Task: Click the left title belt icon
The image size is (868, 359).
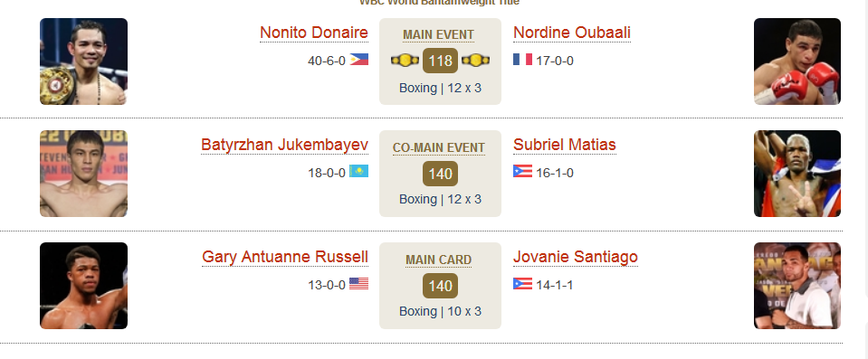Action: pos(405,60)
